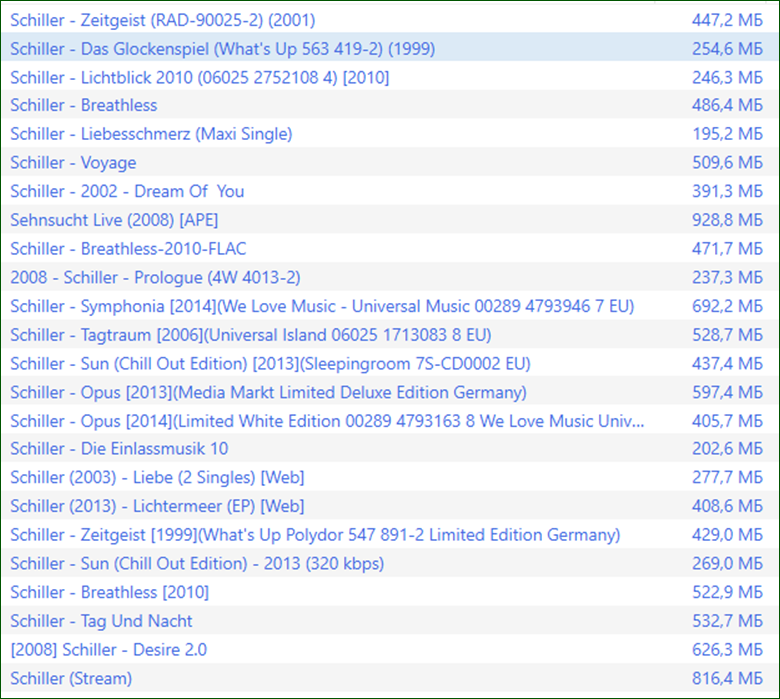Screen dimensions: 780x699
Task: Click the 486,4 МБ size value
Action: click(727, 105)
